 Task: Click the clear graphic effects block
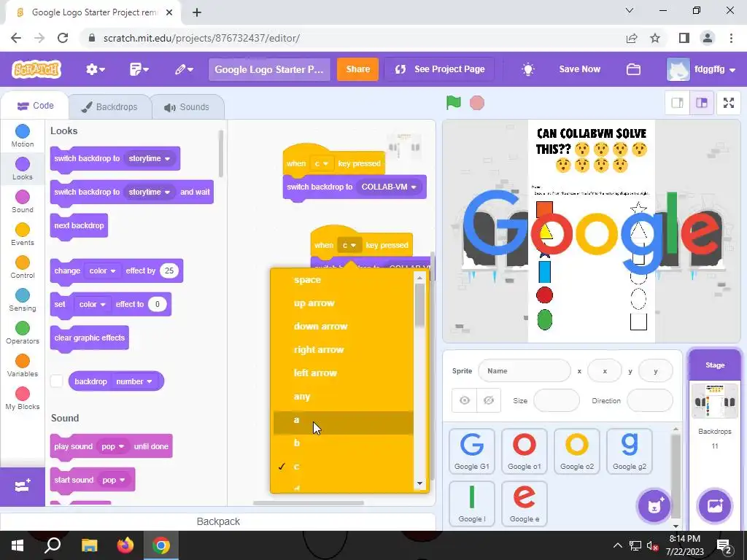[x=90, y=338]
